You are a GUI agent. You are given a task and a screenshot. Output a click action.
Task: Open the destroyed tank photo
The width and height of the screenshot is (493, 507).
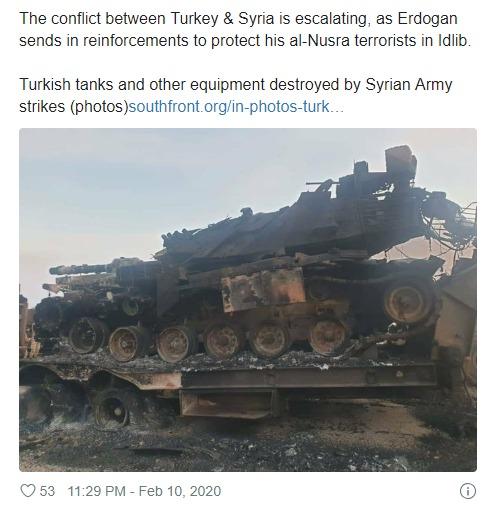point(248,300)
